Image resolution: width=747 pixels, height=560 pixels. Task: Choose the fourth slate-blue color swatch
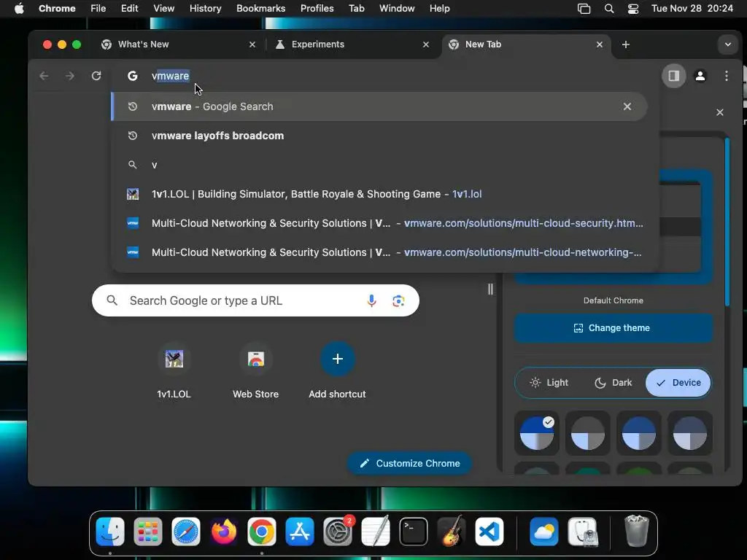coord(690,433)
